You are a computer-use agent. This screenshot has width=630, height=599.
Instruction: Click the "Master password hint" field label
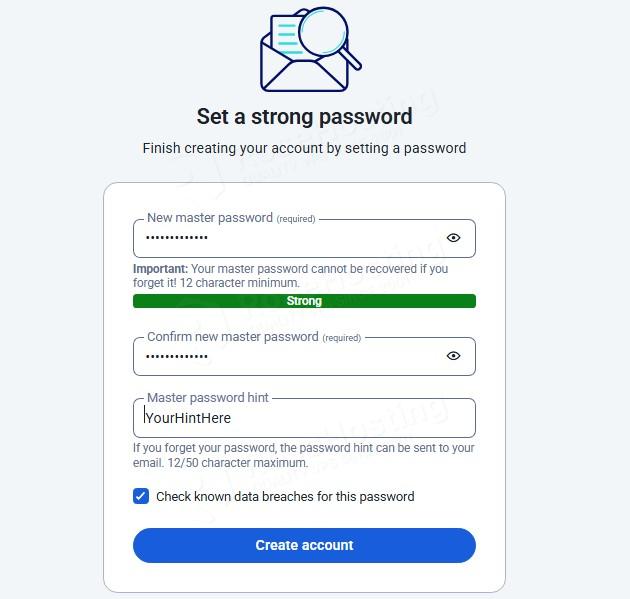tap(208, 398)
